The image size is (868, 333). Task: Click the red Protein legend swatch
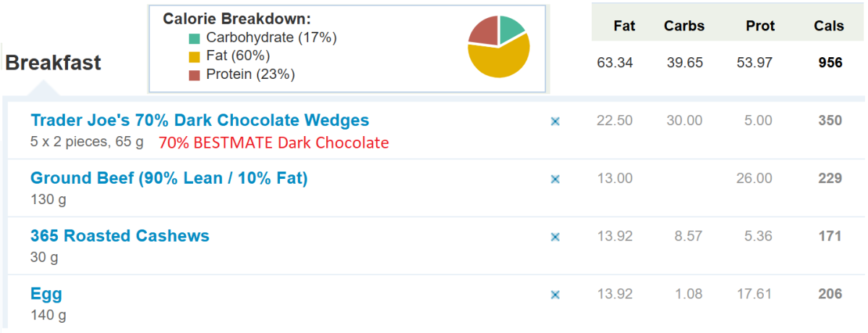[194, 75]
